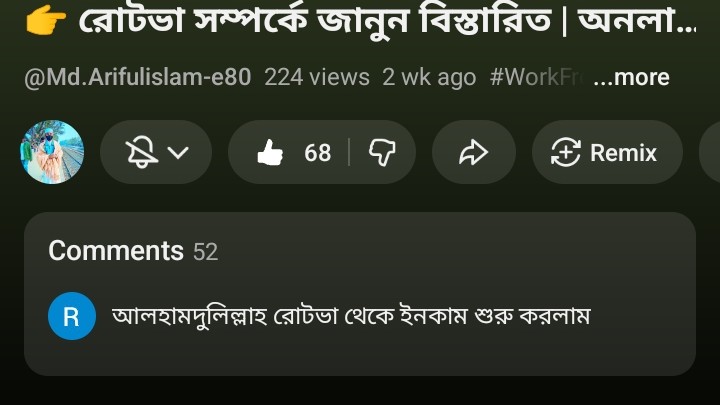Tap the pointing hand emoji in title

click(x=46, y=20)
